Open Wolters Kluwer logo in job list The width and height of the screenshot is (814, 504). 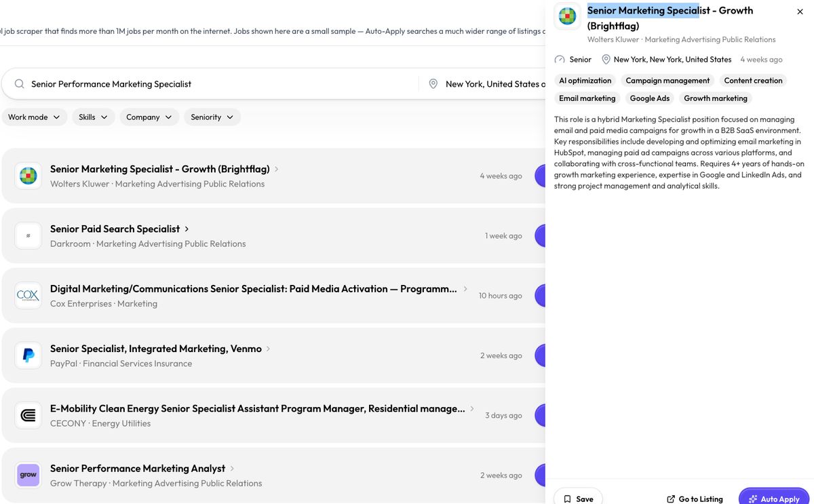coord(28,176)
